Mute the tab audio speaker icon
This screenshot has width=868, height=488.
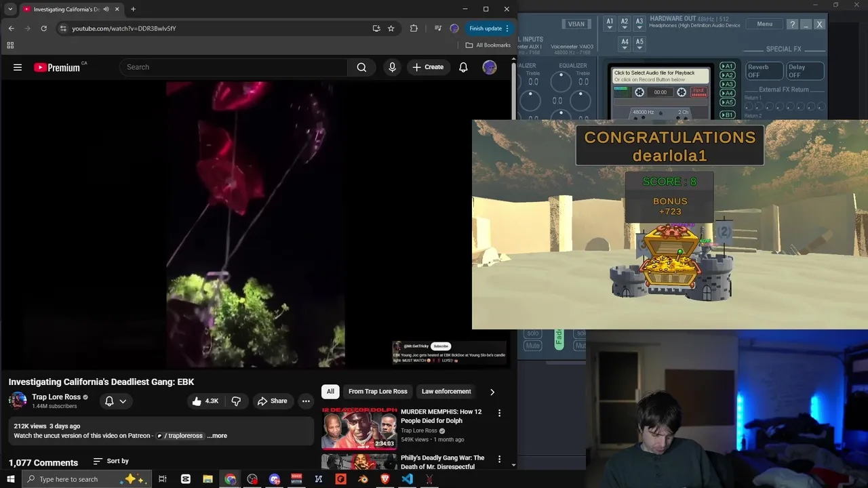click(x=106, y=9)
